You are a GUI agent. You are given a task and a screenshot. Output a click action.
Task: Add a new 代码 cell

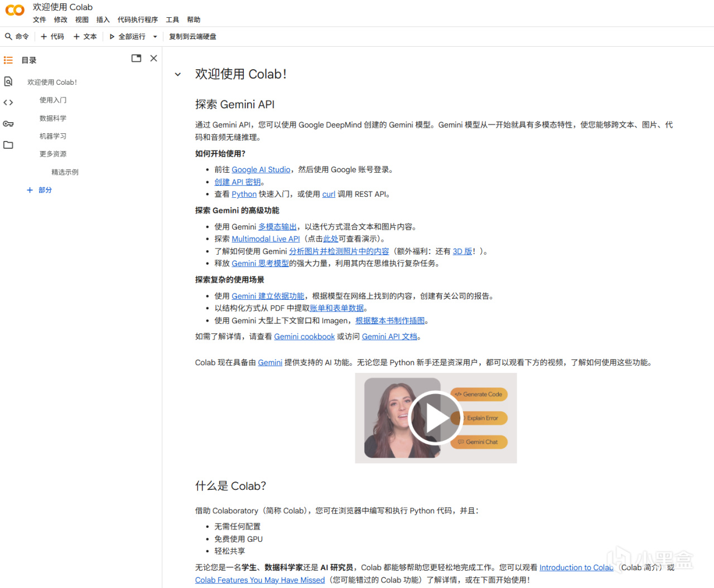pyautogui.click(x=52, y=37)
